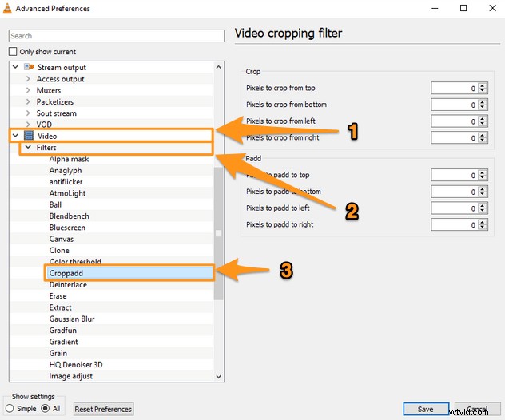Image resolution: width=505 pixels, height=420 pixels.
Task: Select Anaglyph filter in tree
Action: point(66,170)
